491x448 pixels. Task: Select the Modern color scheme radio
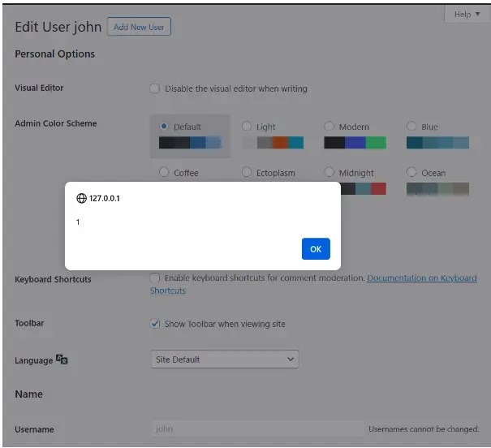(329, 126)
